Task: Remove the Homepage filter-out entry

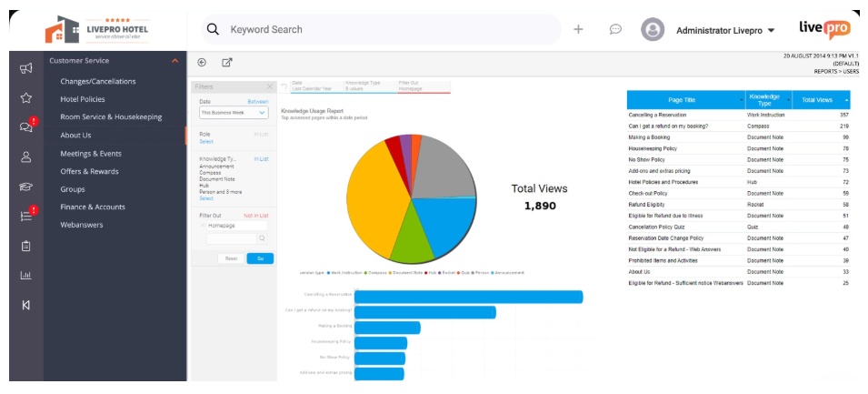Action: [x=203, y=226]
